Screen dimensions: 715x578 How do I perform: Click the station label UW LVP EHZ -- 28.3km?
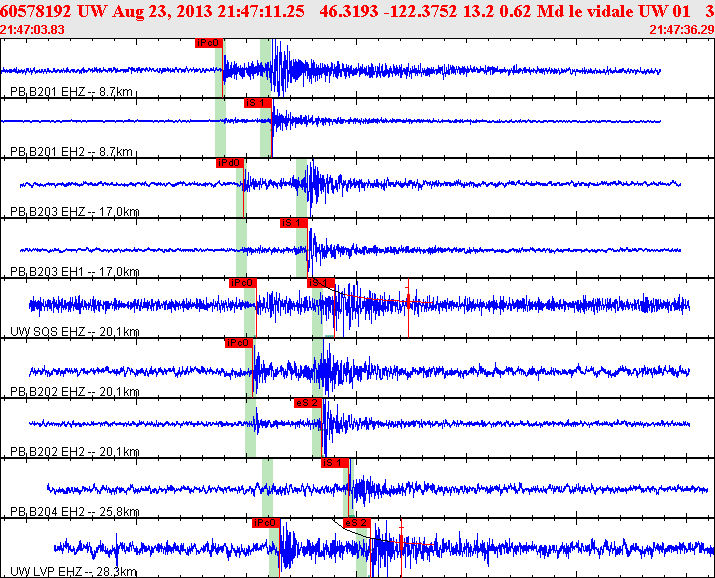click(73, 572)
